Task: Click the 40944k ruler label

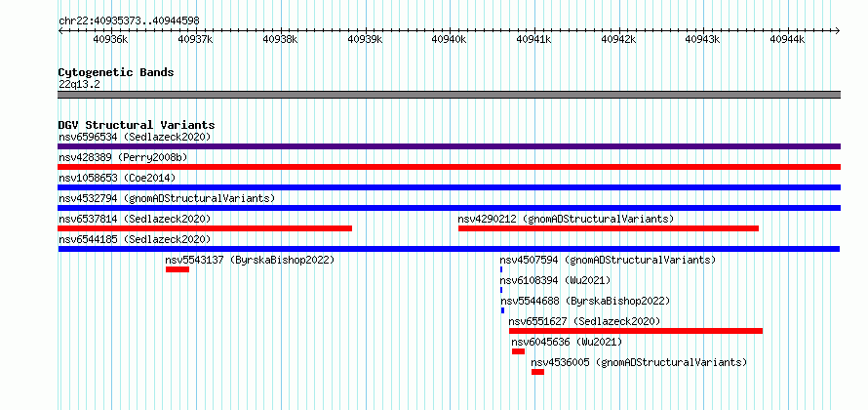Action: (x=787, y=39)
